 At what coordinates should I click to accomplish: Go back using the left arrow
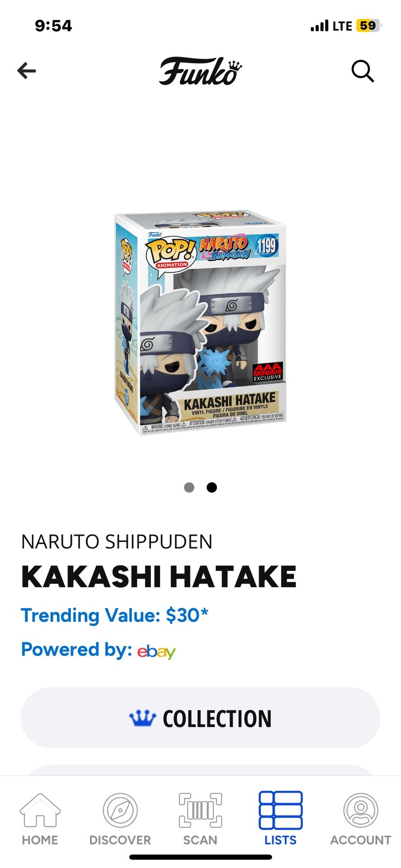click(27, 71)
